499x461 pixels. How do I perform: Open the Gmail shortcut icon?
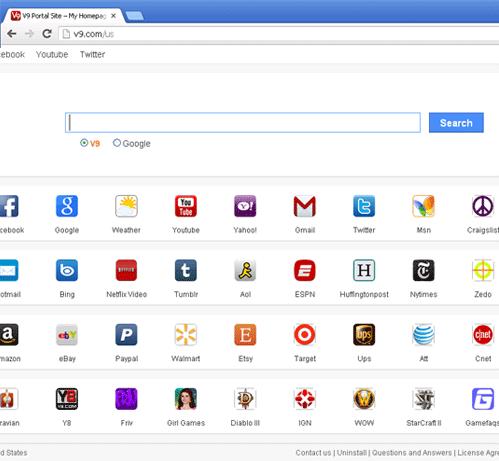305,206
